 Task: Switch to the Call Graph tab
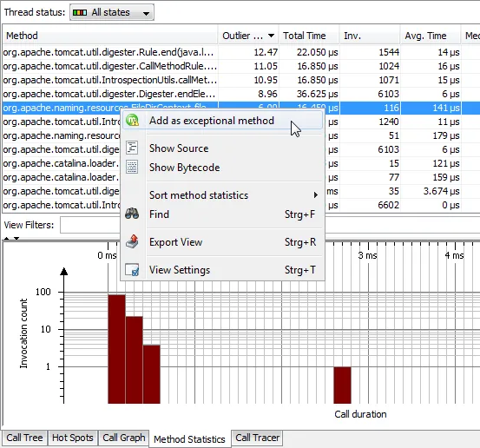point(123,438)
